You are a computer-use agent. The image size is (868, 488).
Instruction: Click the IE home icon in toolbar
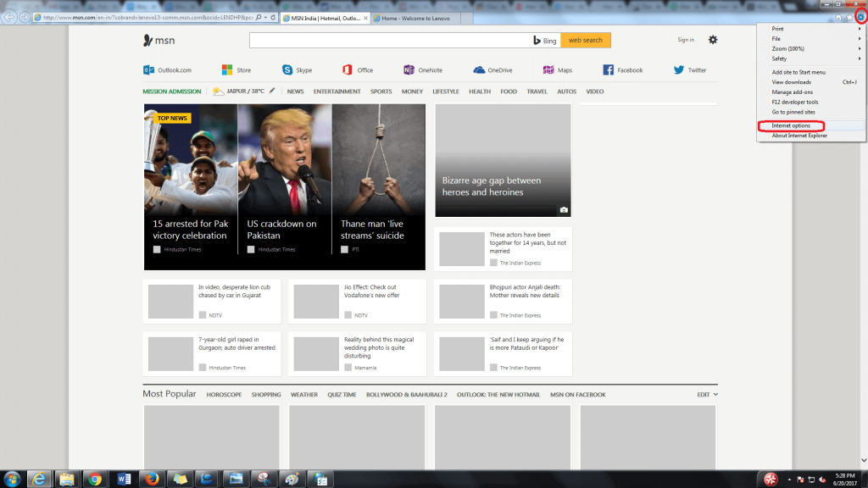pos(838,18)
